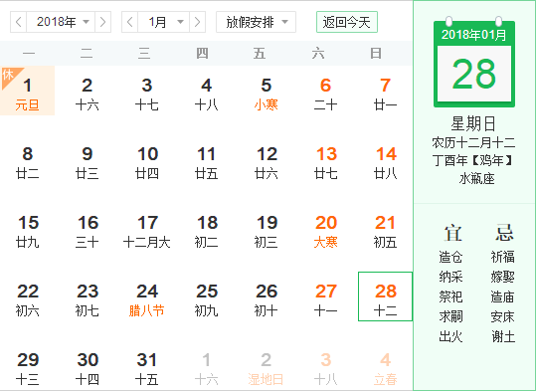This screenshot has width=536, height=392.
Task: Go to next month arrow
Action: point(197,22)
